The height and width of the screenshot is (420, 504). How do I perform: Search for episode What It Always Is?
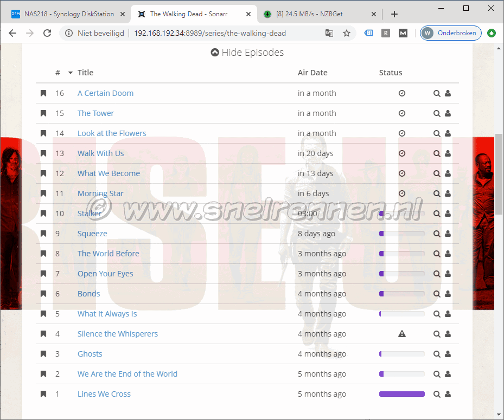437,314
